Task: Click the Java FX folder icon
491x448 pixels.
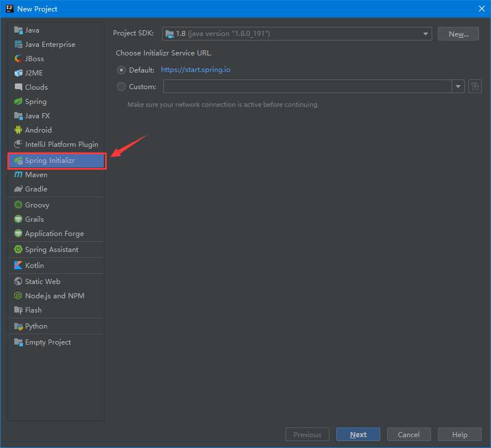Action: point(18,115)
